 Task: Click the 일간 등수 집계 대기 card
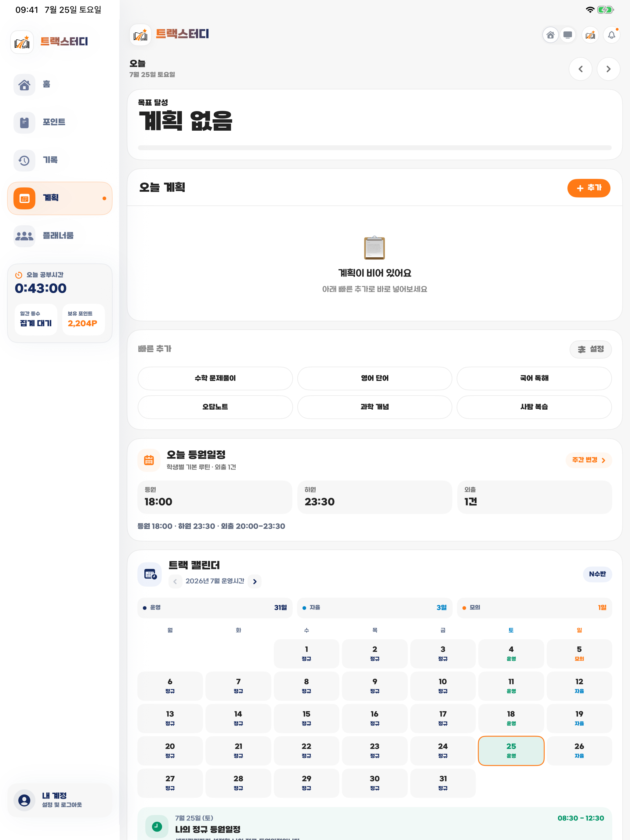(x=36, y=319)
